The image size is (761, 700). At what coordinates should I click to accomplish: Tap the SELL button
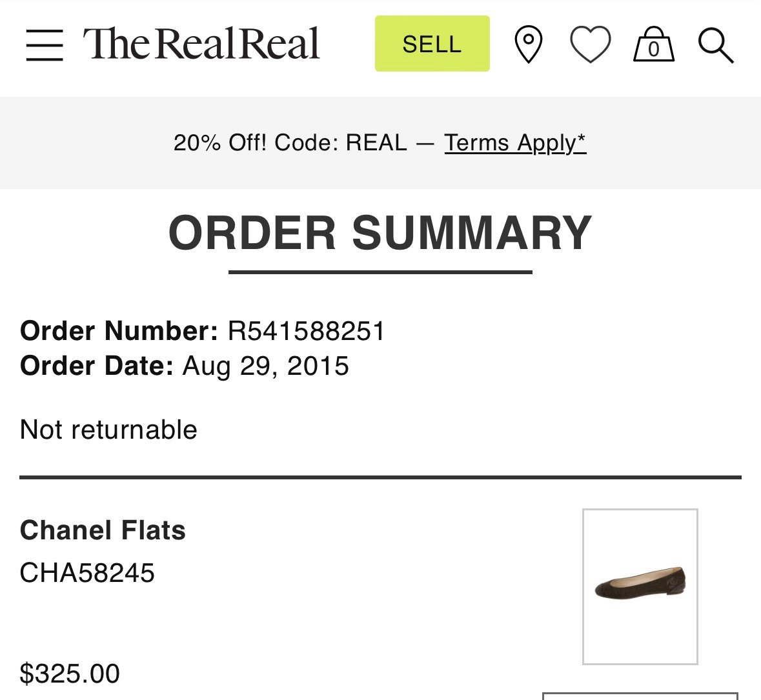tap(432, 44)
